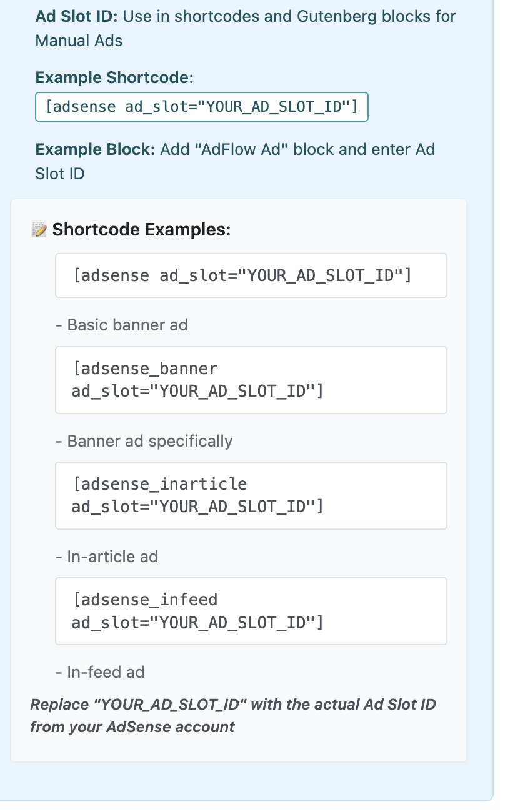Screen dimensions: 510x812
Task: Select the [adsense_inarticle] shortcode example box
Action: click(x=251, y=495)
